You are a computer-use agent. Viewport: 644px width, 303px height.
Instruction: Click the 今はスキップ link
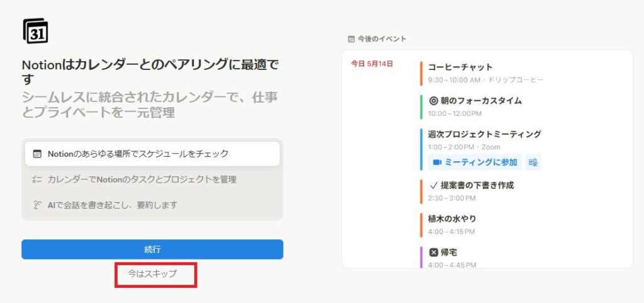pyautogui.click(x=152, y=273)
